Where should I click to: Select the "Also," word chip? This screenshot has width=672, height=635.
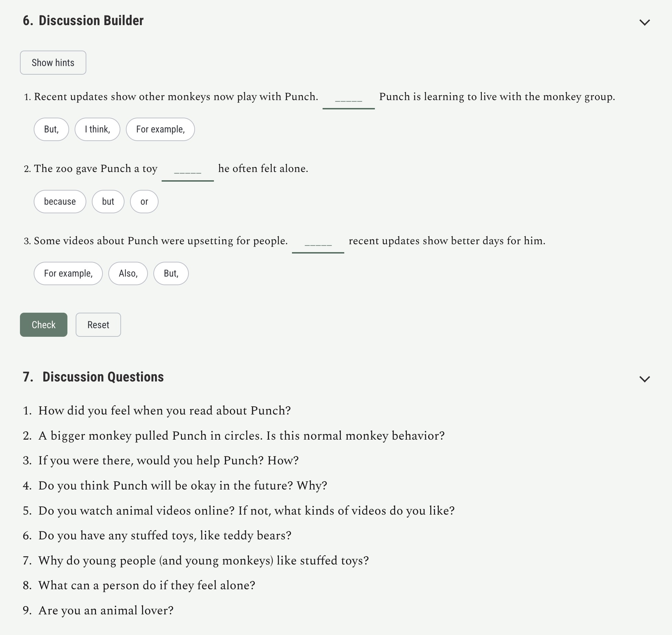click(128, 273)
